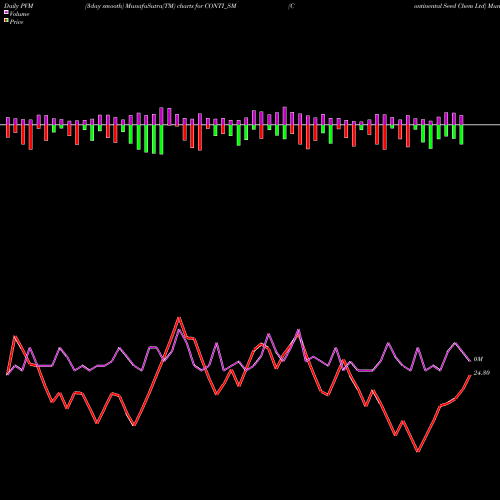Click the '0M' volume axis value
This screenshot has width=500, height=500.
point(478,359)
